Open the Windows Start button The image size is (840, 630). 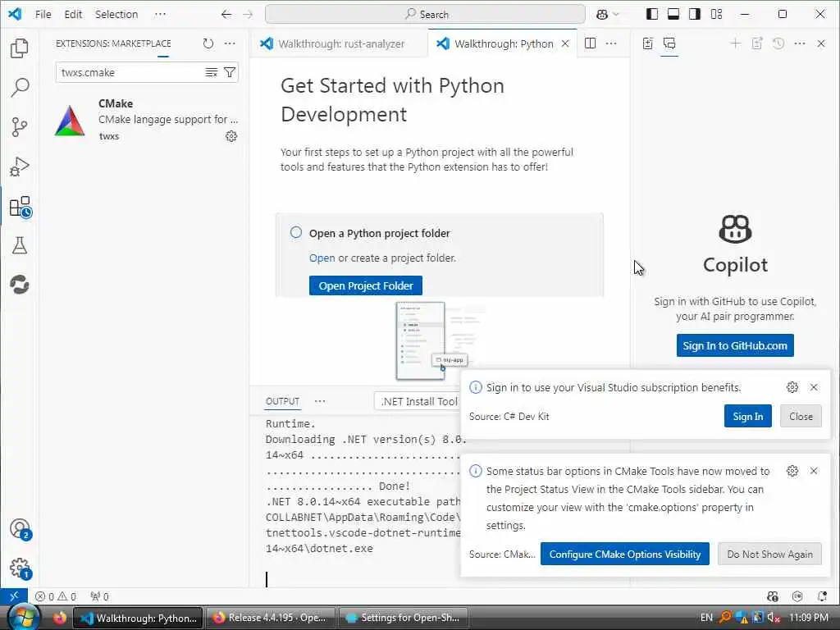coord(23,618)
